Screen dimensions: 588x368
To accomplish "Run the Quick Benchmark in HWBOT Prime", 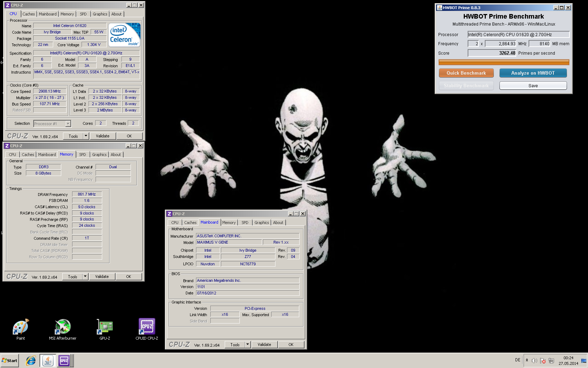I will tap(466, 73).
